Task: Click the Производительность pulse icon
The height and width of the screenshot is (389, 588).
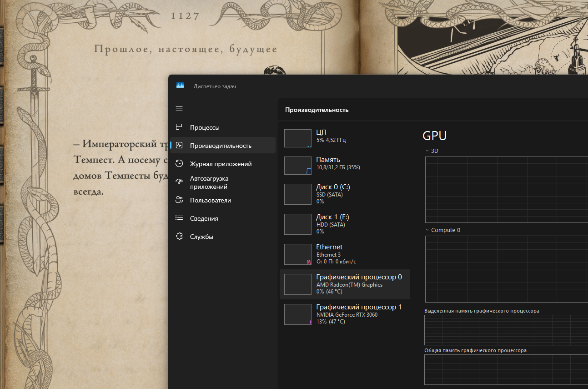Action: (179, 145)
